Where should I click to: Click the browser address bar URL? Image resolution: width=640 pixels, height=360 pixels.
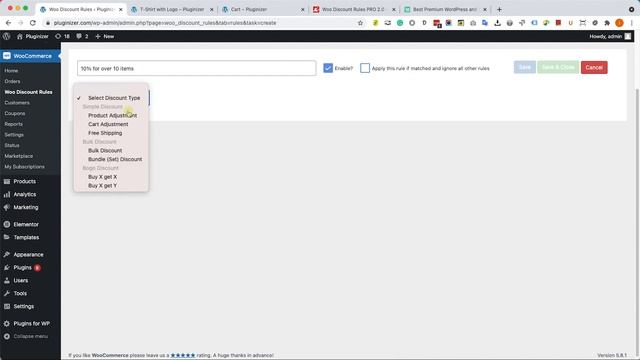point(165,23)
